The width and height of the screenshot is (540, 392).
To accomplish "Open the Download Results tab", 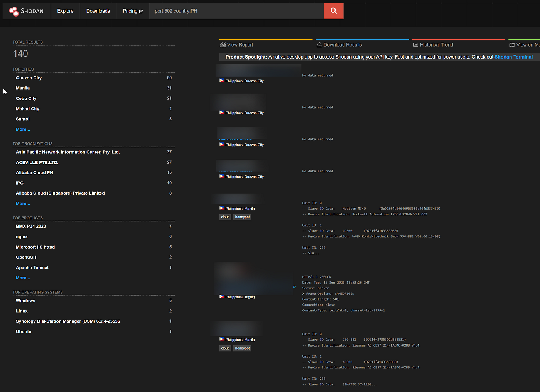I will (x=362, y=45).
